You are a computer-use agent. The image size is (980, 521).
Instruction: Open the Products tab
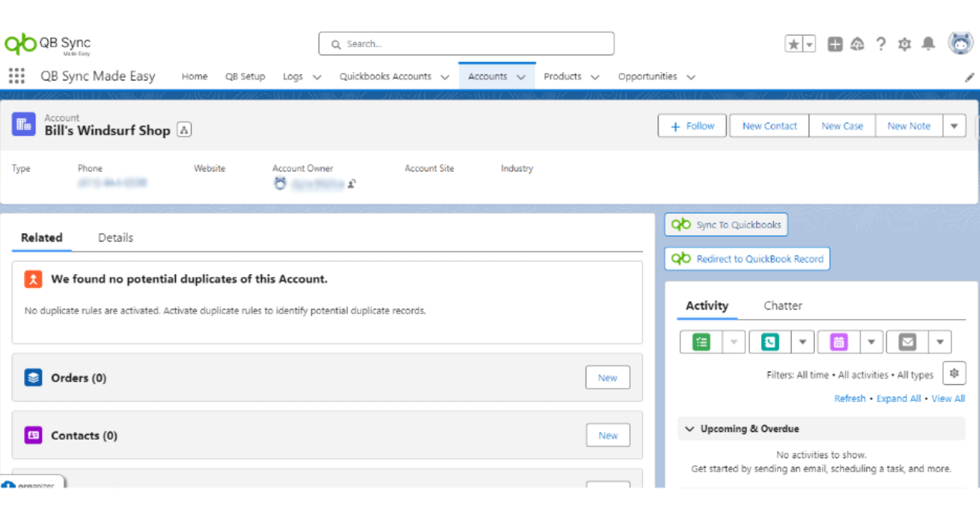pyautogui.click(x=562, y=77)
